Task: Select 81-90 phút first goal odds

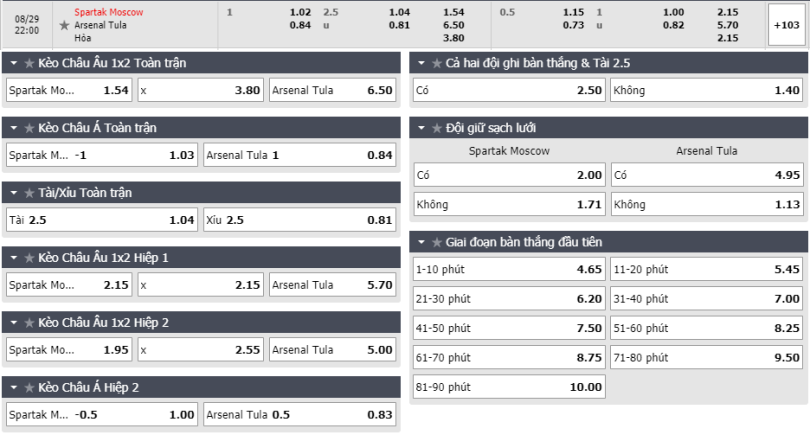Action: tap(509, 387)
